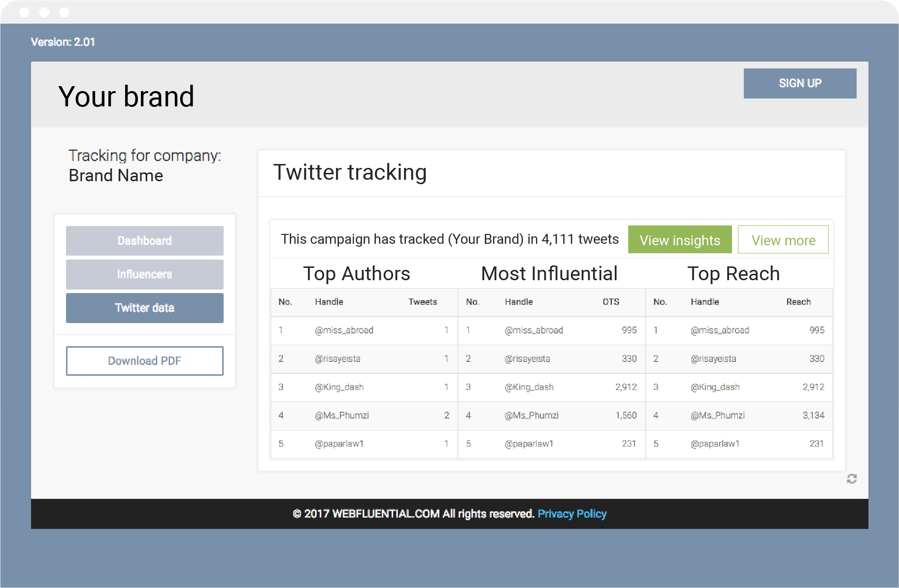Click the View insights button
Image resolution: width=899 pixels, height=588 pixels.
(x=680, y=240)
